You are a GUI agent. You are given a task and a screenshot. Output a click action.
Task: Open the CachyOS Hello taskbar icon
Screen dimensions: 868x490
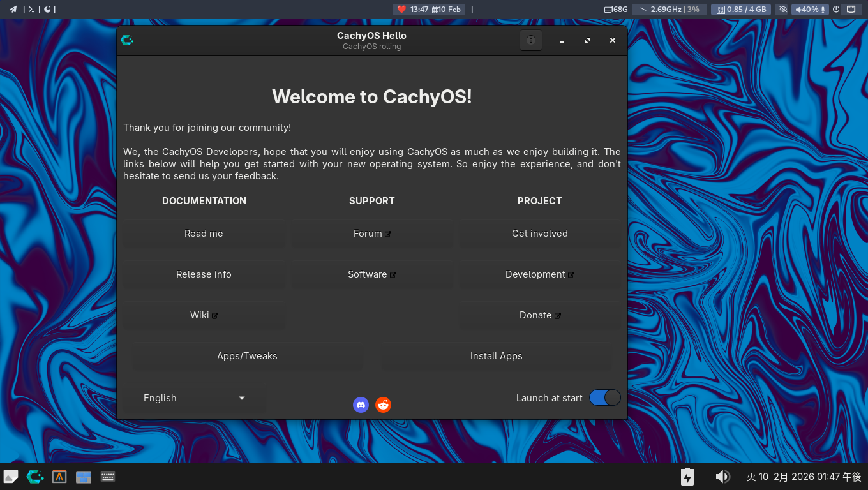click(x=35, y=477)
